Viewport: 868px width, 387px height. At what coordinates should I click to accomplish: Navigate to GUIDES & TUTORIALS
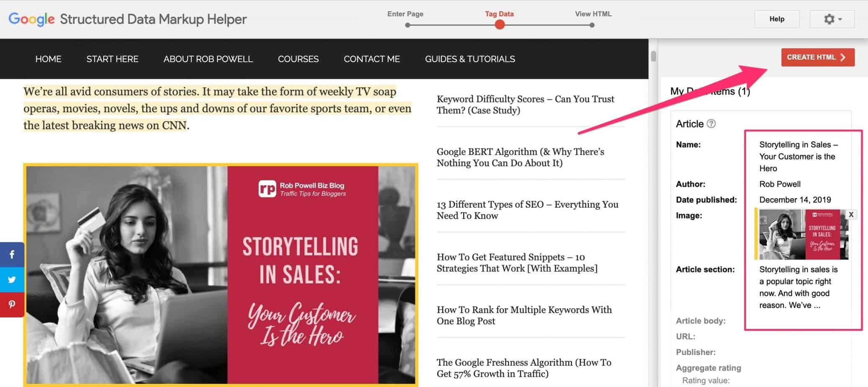point(470,59)
